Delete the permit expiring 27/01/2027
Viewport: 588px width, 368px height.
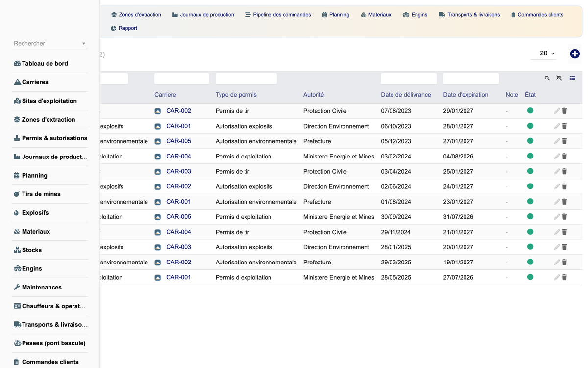564,141
